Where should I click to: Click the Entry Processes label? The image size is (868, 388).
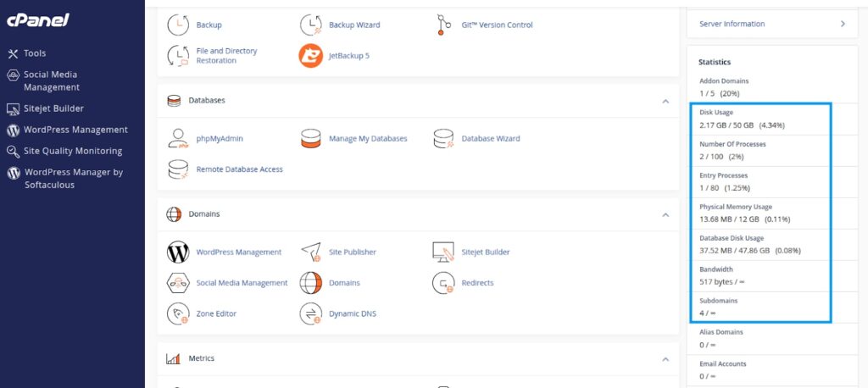click(723, 175)
